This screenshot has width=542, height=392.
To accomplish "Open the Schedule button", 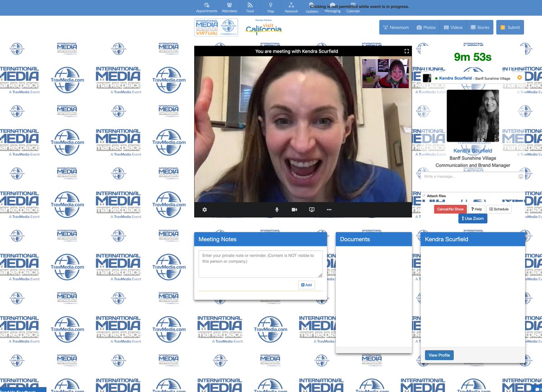I will pos(499,209).
